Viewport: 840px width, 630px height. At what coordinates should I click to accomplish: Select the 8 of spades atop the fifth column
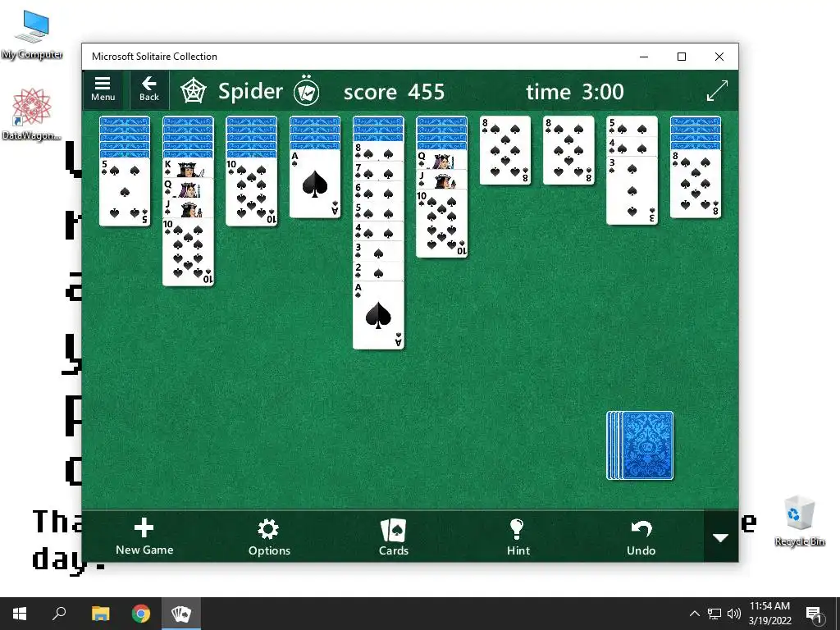coord(378,151)
